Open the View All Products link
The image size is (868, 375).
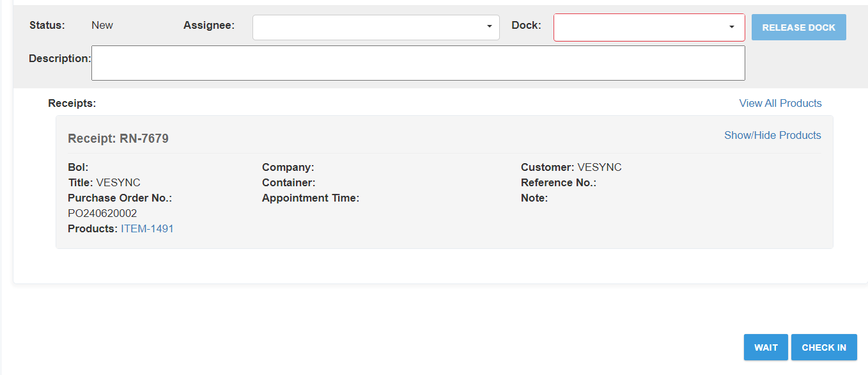[x=780, y=103]
